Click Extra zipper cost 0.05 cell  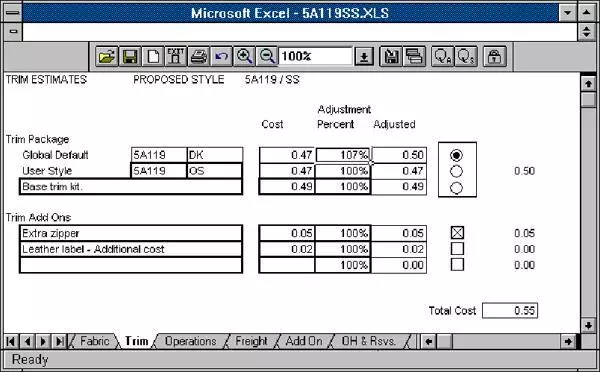[x=287, y=233]
